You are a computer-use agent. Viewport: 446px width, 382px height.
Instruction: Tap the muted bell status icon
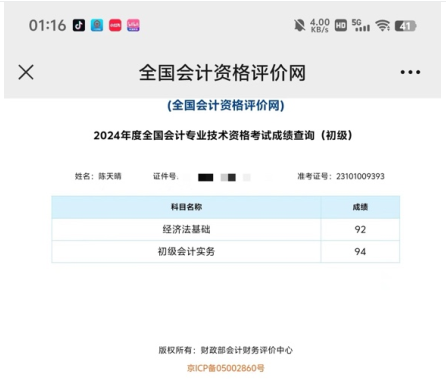299,25
